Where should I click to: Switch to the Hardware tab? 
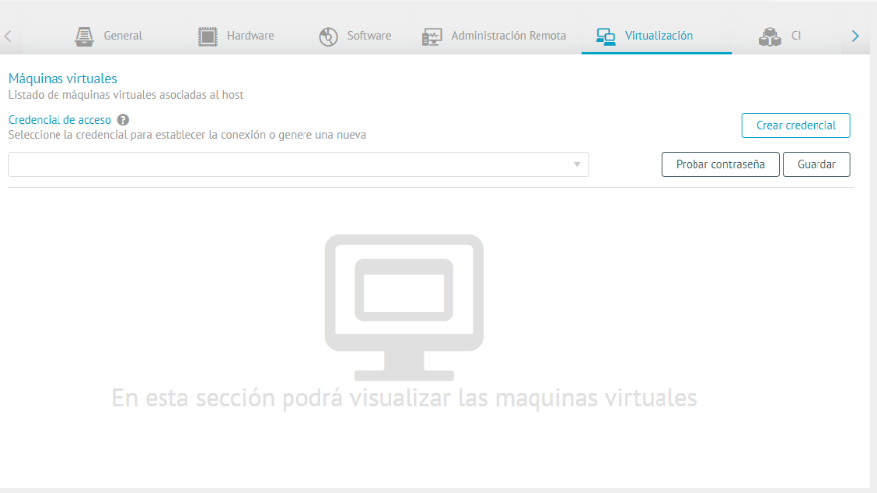click(x=235, y=36)
